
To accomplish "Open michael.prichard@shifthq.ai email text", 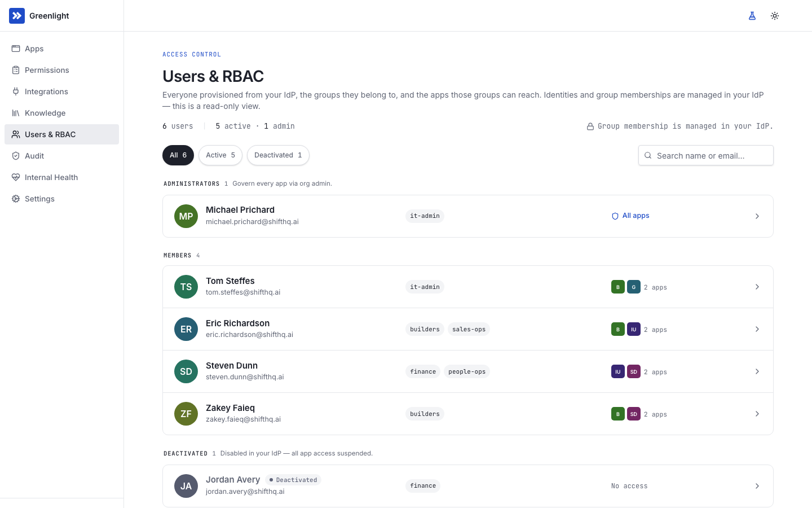I will point(252,222).
